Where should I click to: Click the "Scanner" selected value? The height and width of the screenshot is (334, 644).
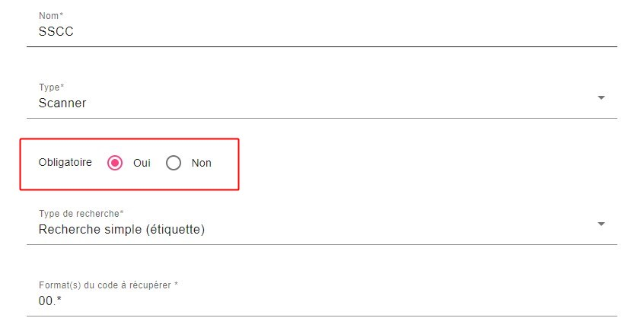[x=62, y=103]
